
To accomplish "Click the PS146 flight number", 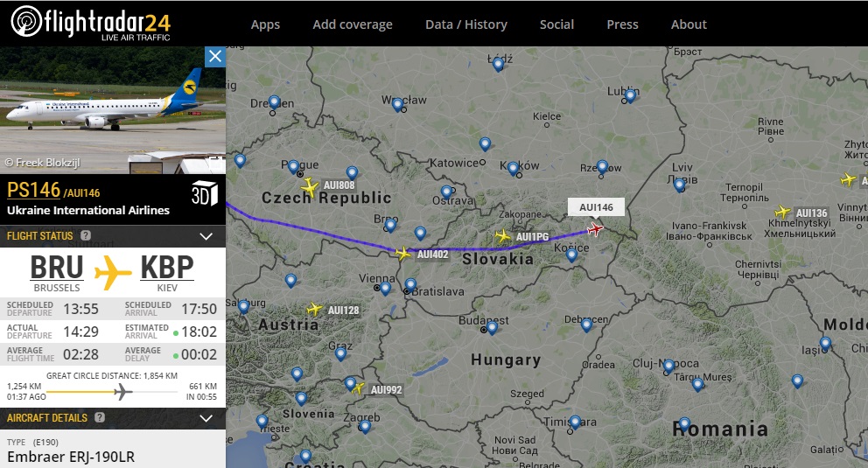I will 33,190.
